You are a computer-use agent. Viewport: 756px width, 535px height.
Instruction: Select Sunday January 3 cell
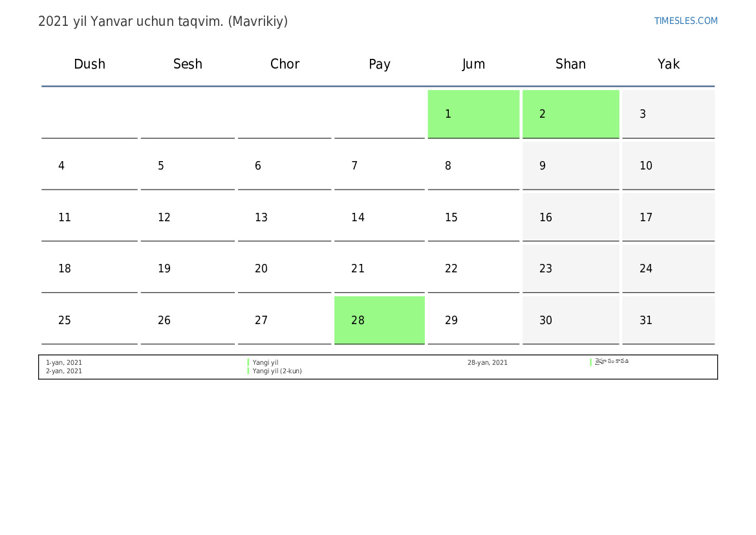[668, 114]
